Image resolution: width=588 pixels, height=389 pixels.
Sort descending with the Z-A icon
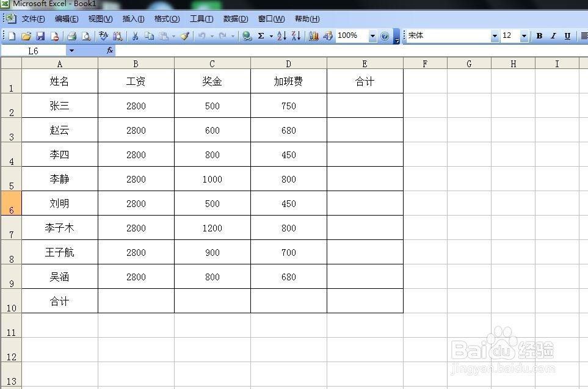click(x=296, y=36)
